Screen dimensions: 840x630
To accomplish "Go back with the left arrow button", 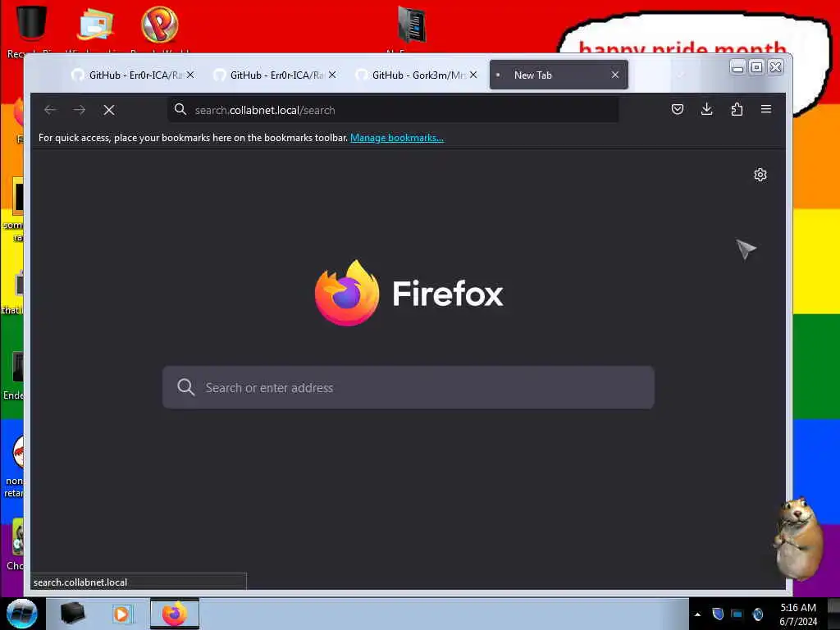I will 50,111.
